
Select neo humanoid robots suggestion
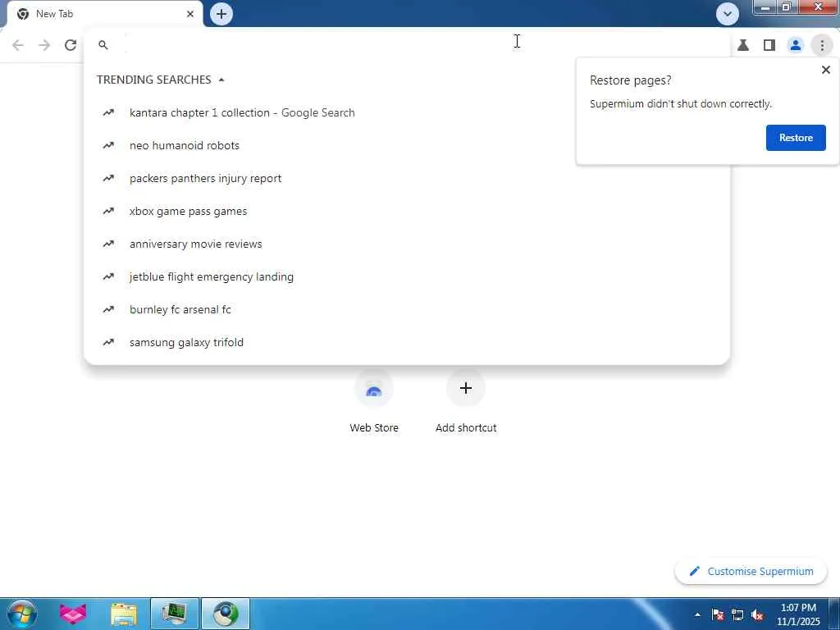click(407, 145)
